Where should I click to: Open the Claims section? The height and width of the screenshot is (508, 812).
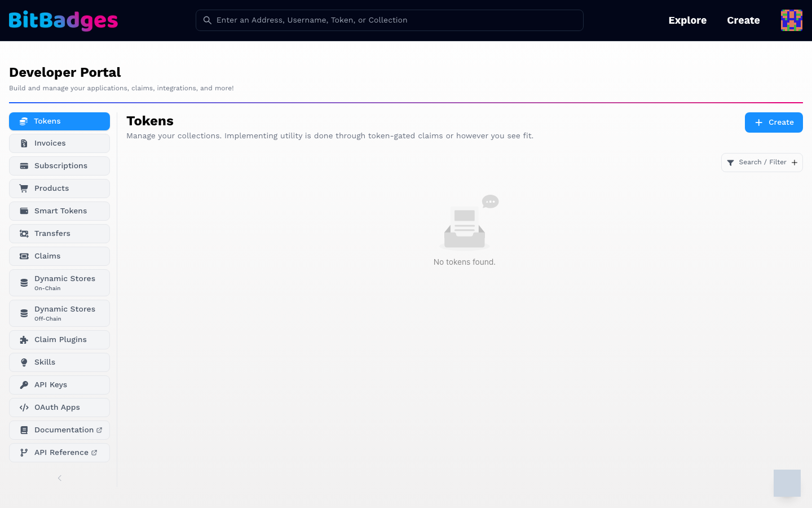59,256
